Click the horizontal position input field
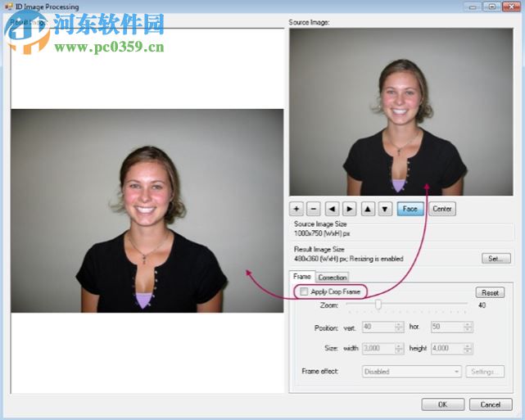 447,327
